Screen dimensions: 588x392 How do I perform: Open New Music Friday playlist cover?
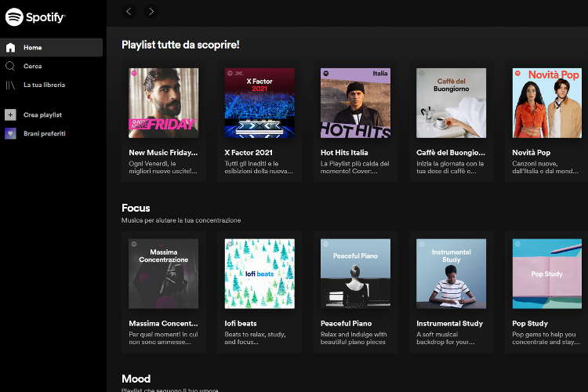(163, 103)
